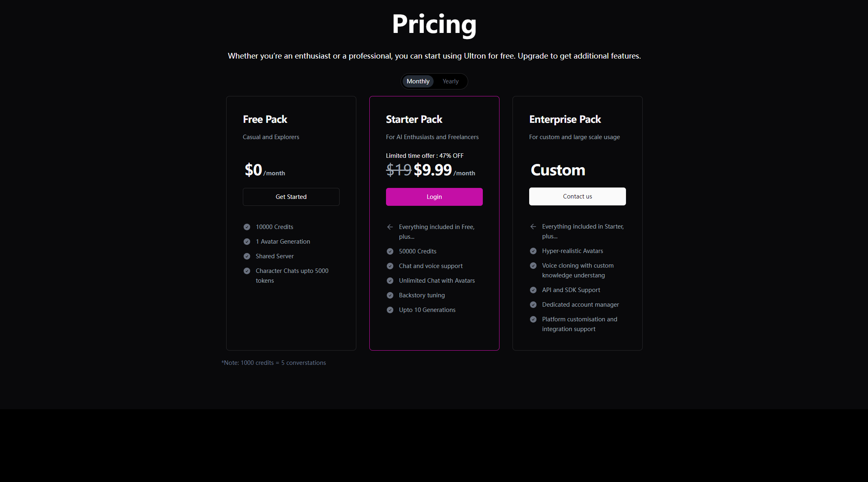Select the Monthly billing option

tap(418, 81)
